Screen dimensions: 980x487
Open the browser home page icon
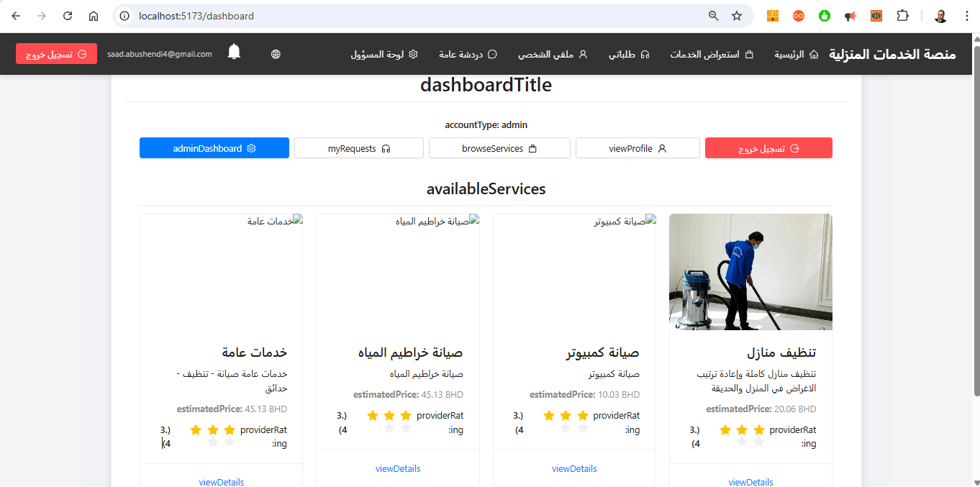[94, 16]
